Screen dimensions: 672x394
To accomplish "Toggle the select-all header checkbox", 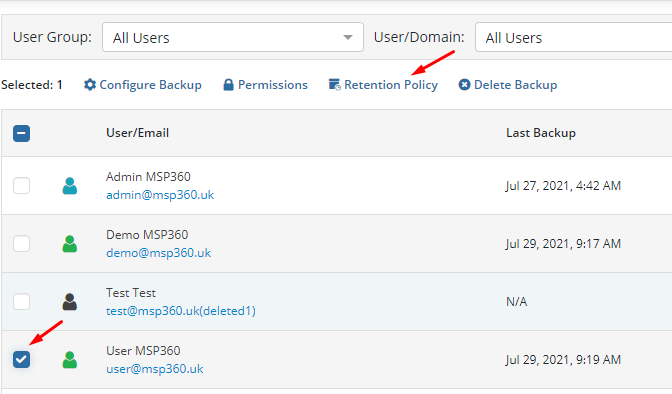I will tap(21, 133).
